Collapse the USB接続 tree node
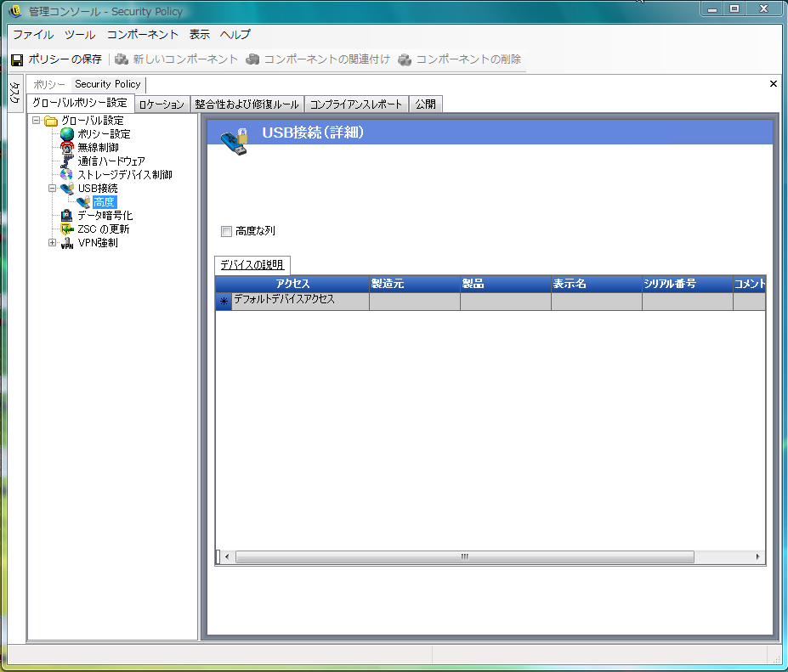This screenshot has width=788, height=672. click(x=52, y=189)
